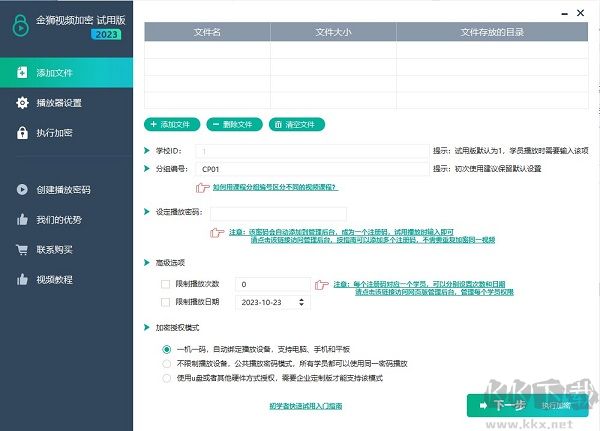Click the + 添加文件 button
This screenshot has height=431, width=600.
tap(172, 124)
